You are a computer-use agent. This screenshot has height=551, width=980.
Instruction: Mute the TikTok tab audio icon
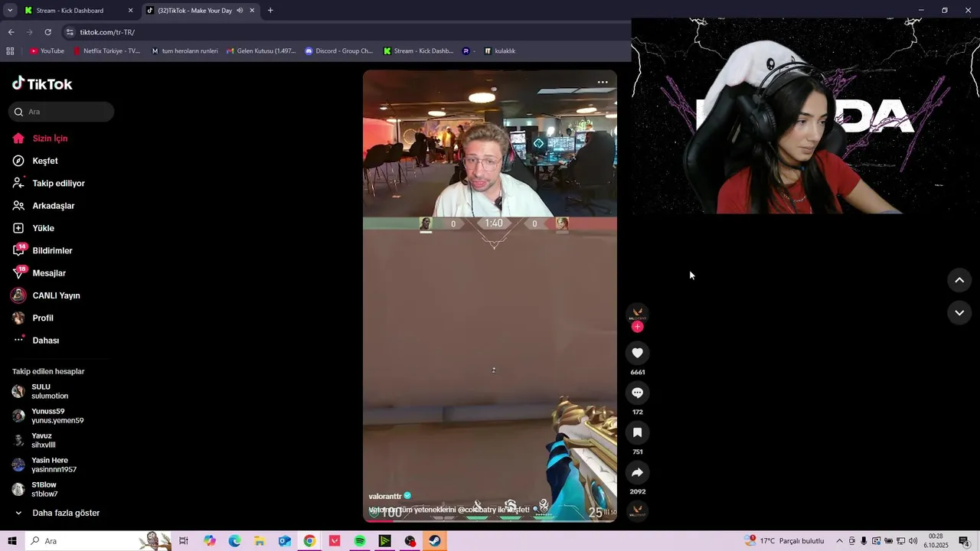coord(240,11)
